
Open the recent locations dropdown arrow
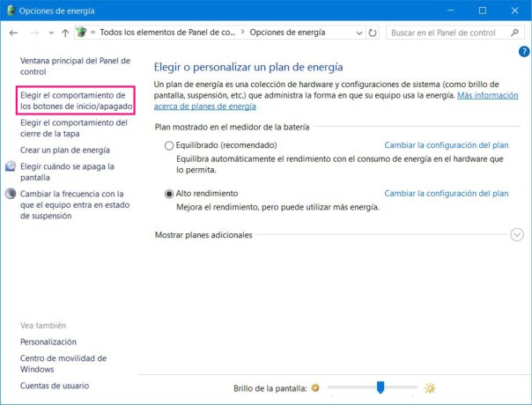coord(51,33)
